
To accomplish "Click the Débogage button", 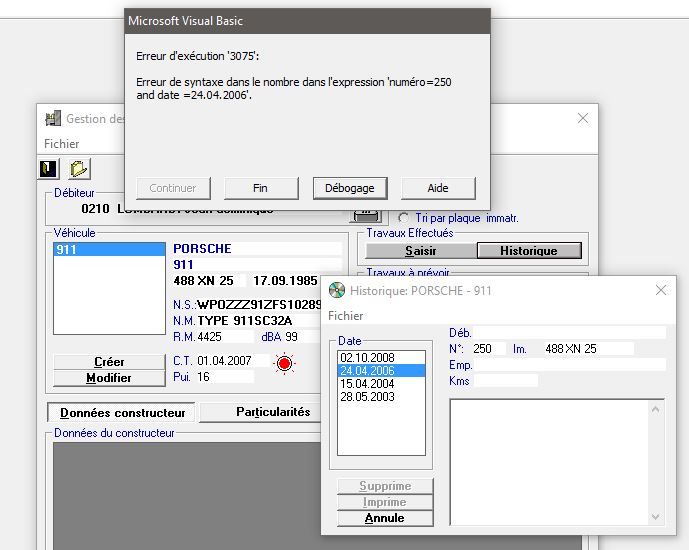I will [350, 188].
